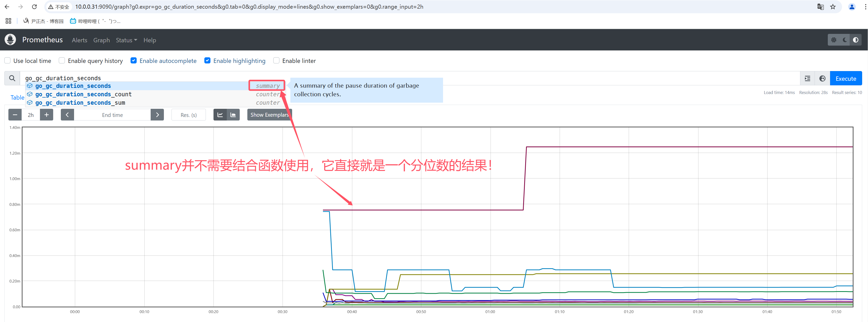Show stacked area graph icon
The width and height of the screenshot is (868, 322).
(x=233, y=115)
